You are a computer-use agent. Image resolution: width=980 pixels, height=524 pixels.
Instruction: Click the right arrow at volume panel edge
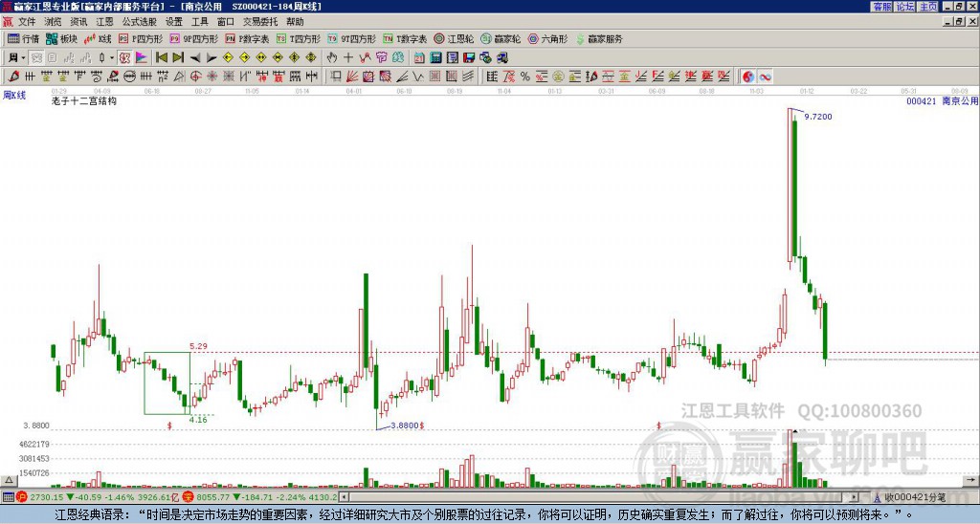coord(970,480)
